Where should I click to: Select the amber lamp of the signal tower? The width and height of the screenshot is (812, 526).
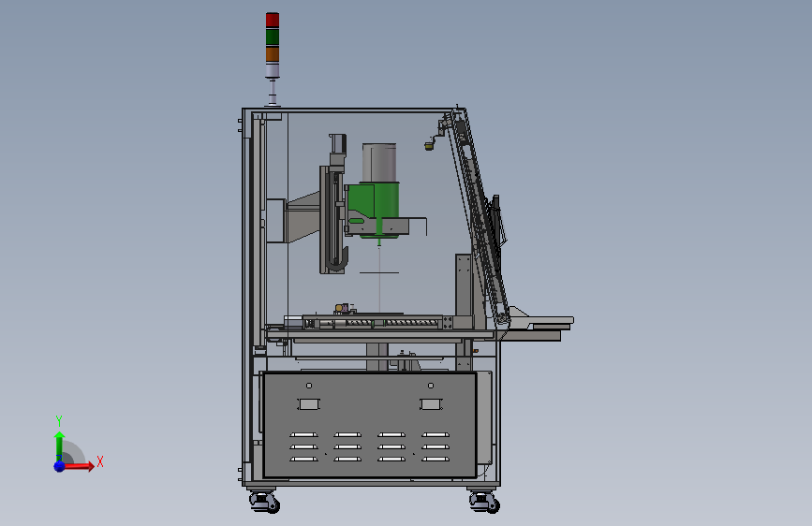click(x=273, y=54)
